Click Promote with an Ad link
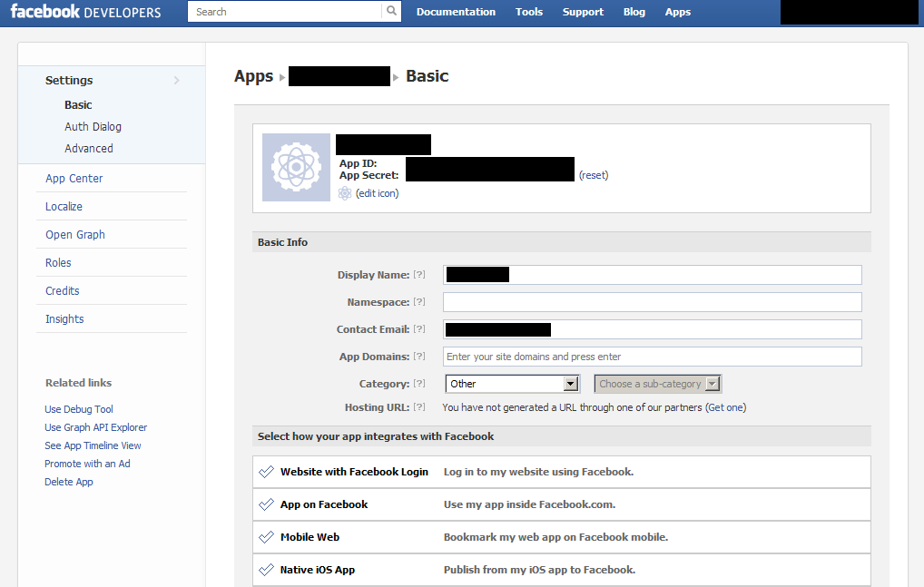924x587 pixels. (x=87, y=464)
